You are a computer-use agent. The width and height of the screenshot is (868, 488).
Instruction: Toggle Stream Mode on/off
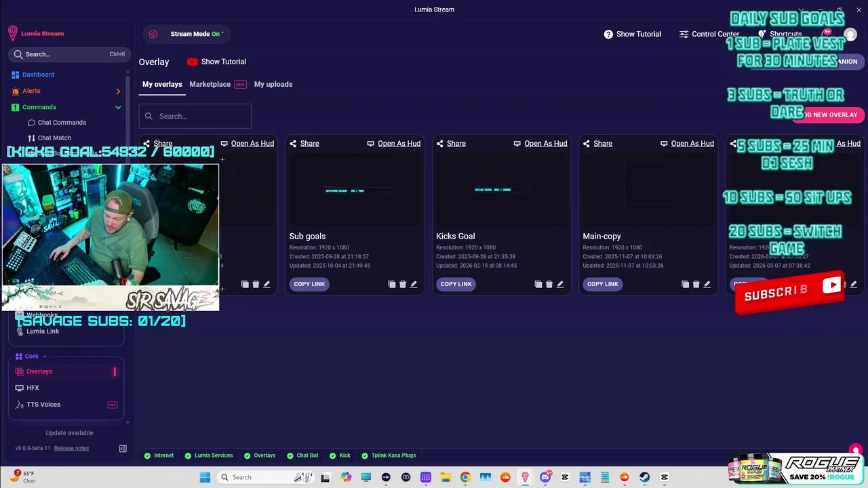(x=186, y=34)
